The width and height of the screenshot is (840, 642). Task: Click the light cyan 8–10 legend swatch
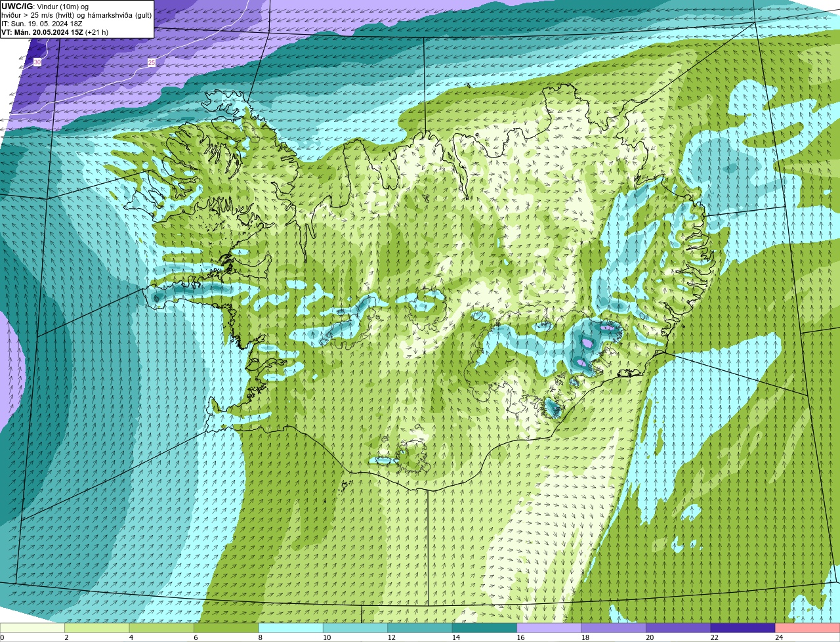point(292,628)
